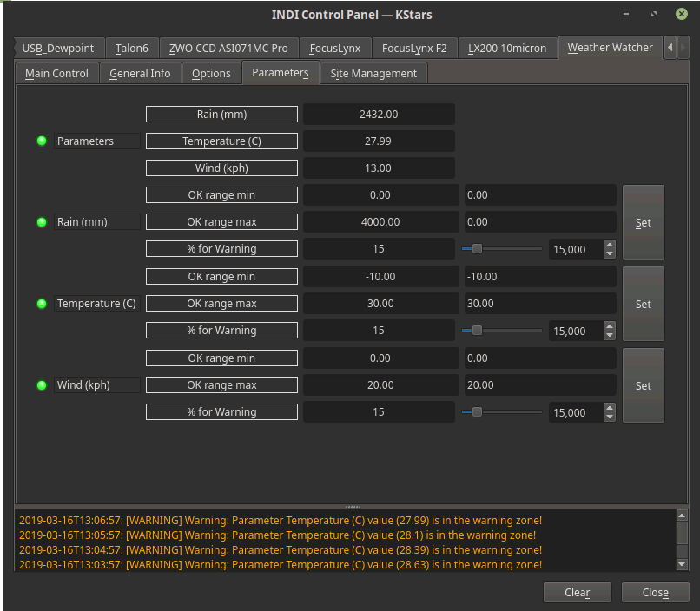Go to the Main Control tab
Viewport: 700px width, 611px height.
pos(56,73)
